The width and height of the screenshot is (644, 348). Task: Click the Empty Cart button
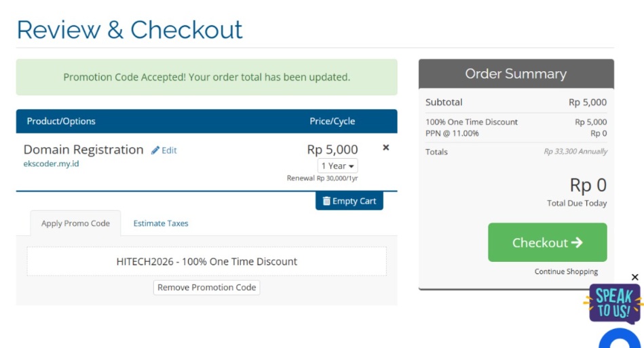click(349, 201)
